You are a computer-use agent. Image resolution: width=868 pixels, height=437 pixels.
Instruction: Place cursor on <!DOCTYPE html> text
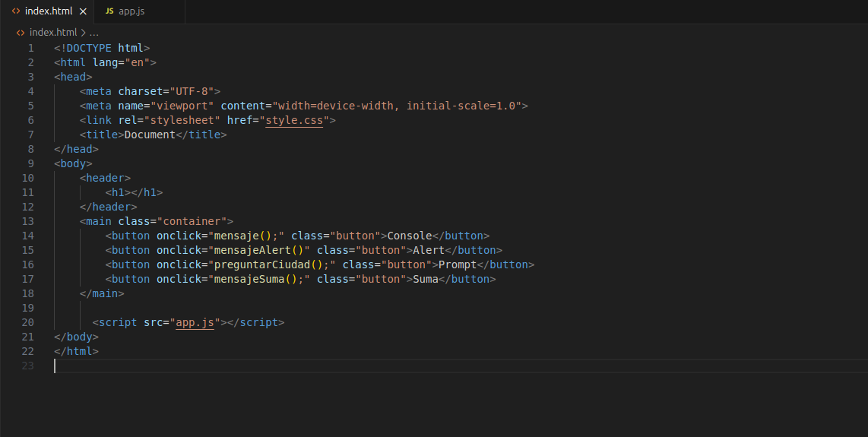pyautogui.click(x=102, y=48)
